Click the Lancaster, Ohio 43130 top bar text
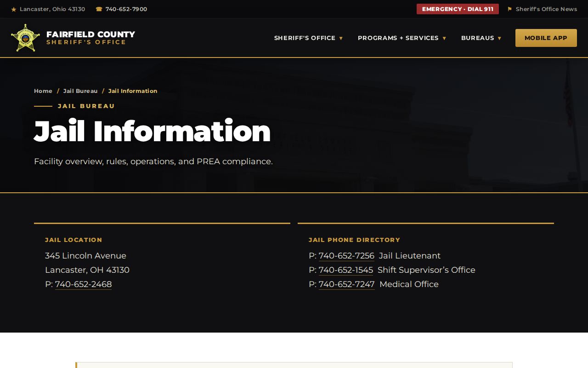This screenshot has height=368, width=588. (x=52, y=9)
